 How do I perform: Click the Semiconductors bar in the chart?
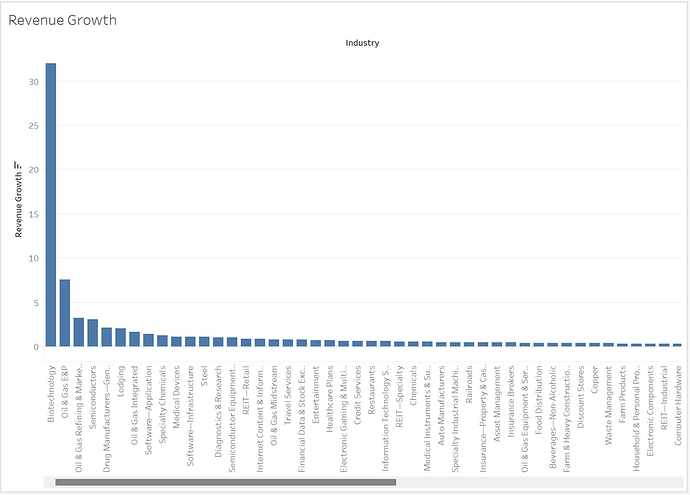tap(93, 333)
